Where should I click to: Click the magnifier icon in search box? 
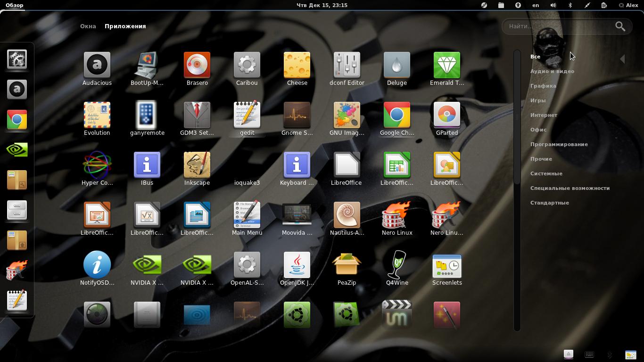pyautogui.click(x=620, y=26)
